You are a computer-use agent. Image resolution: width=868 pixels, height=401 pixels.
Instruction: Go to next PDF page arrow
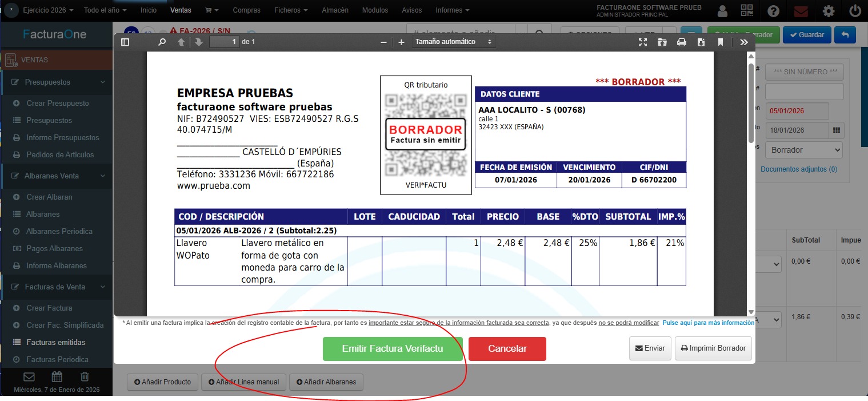(x=198, y=42)
